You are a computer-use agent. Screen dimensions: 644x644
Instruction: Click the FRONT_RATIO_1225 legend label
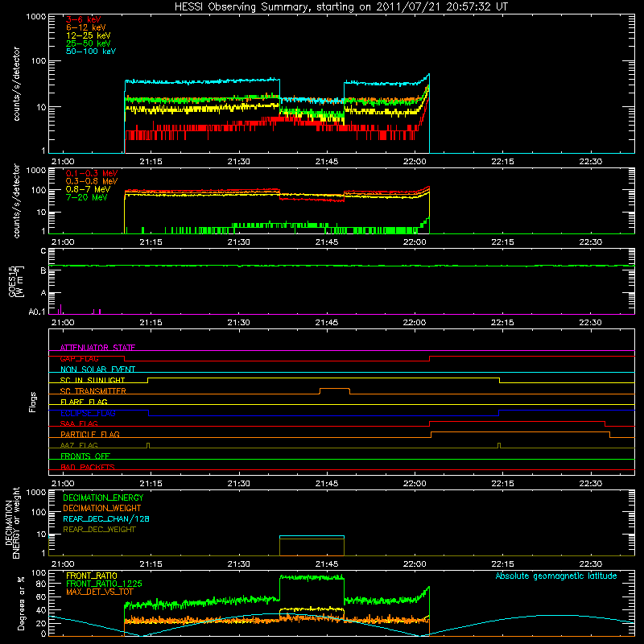104,584
